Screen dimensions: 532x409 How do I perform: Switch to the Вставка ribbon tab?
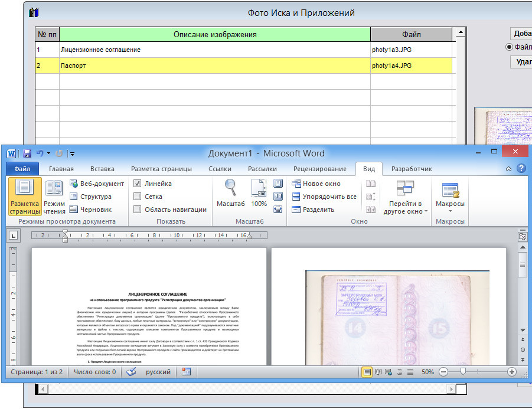(x=99, y=169)
